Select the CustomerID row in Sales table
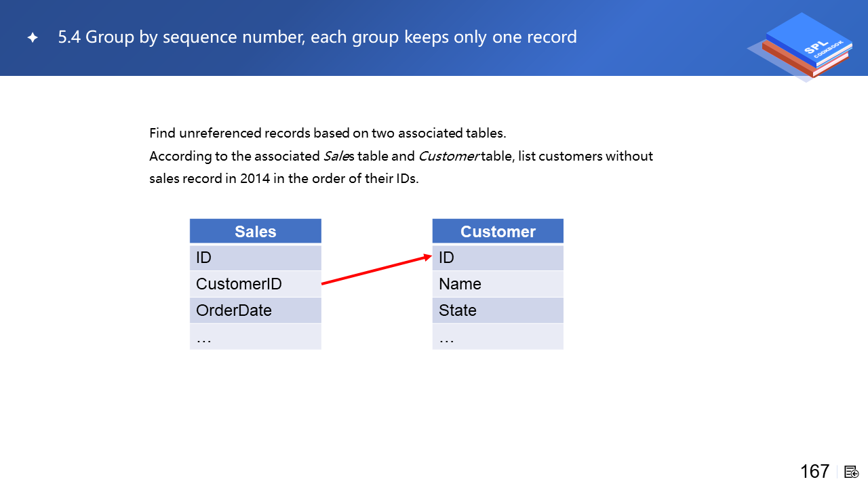Viewport: 868px width, 488px height. [x=255, y=284]
